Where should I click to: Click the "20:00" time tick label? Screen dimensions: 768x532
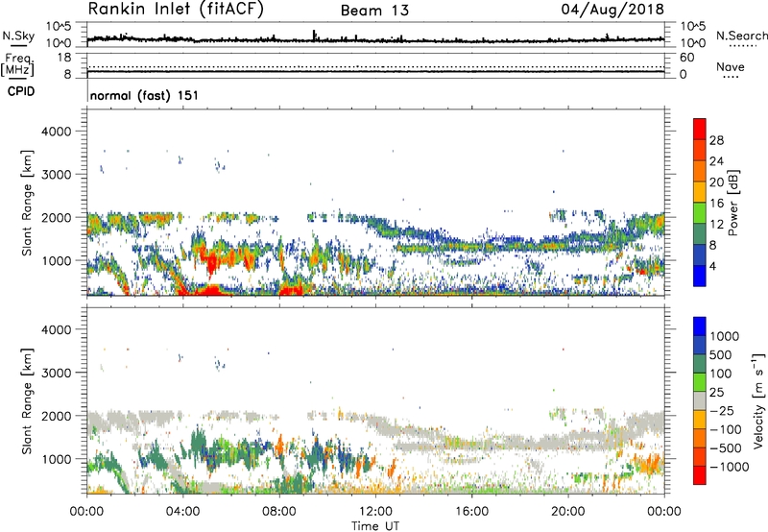(x=567, y=512)
